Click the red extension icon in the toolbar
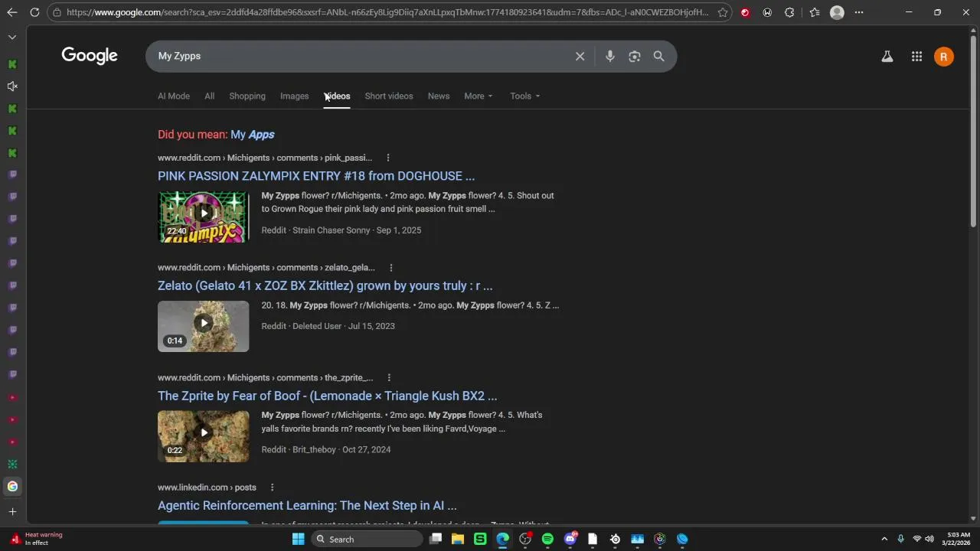This screenshot has width=980, height=551. [x=745, y=12]
